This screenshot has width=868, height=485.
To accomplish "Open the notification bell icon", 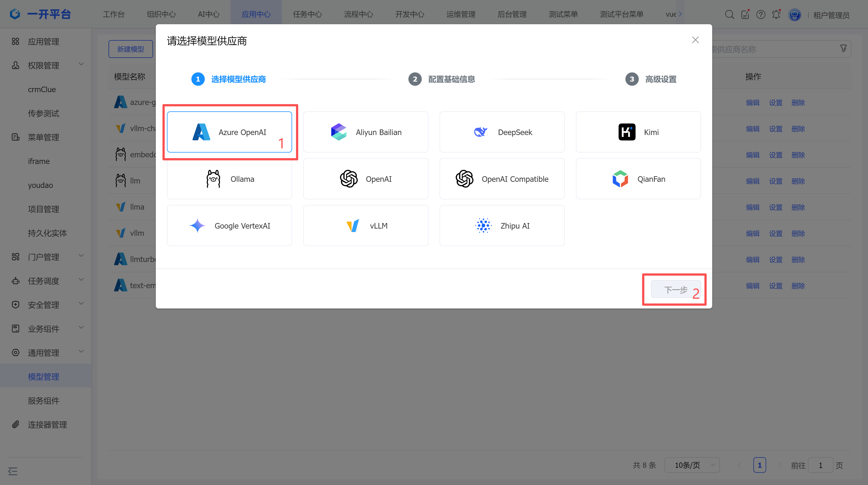I will pyautogui.click(x=776, y=14).
